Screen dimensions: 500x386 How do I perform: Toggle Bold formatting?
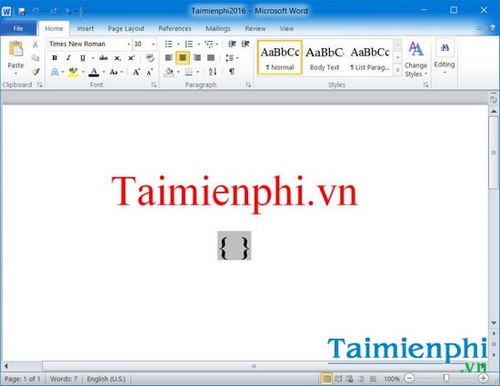[x=55, y=58]
